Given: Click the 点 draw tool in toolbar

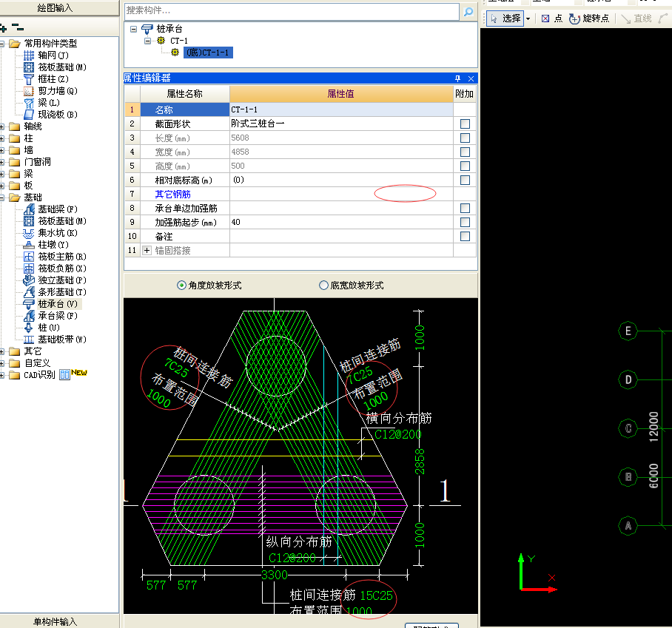Looking at the screenshot, I should 552,18.
